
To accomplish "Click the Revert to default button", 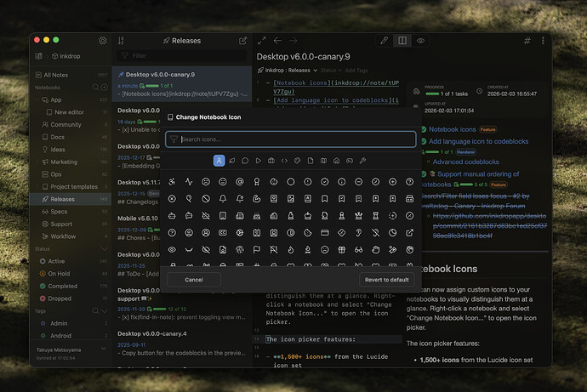I will [x=386, y=279].
